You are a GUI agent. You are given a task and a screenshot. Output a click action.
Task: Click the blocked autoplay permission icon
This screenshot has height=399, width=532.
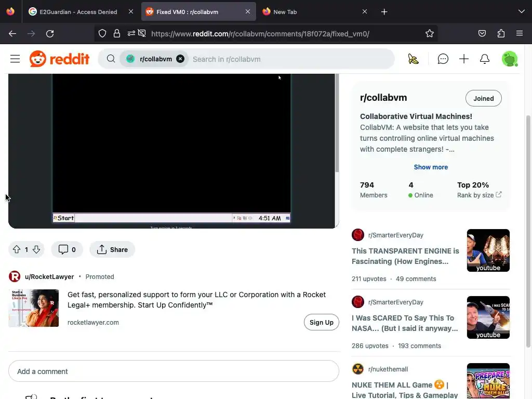coord(142,33)
